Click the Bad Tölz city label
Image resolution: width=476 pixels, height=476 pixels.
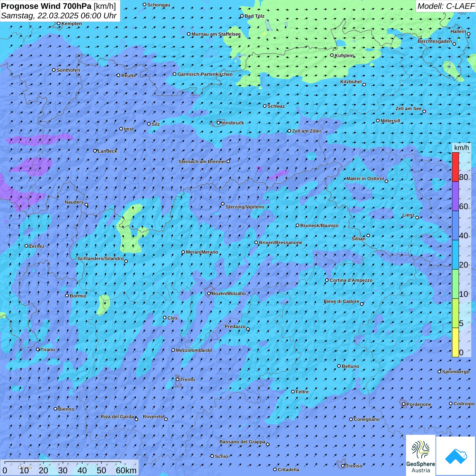254,16
